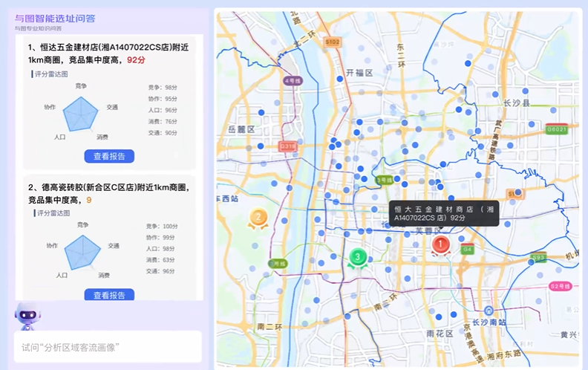Select the green rank 3 map marker

357,258
